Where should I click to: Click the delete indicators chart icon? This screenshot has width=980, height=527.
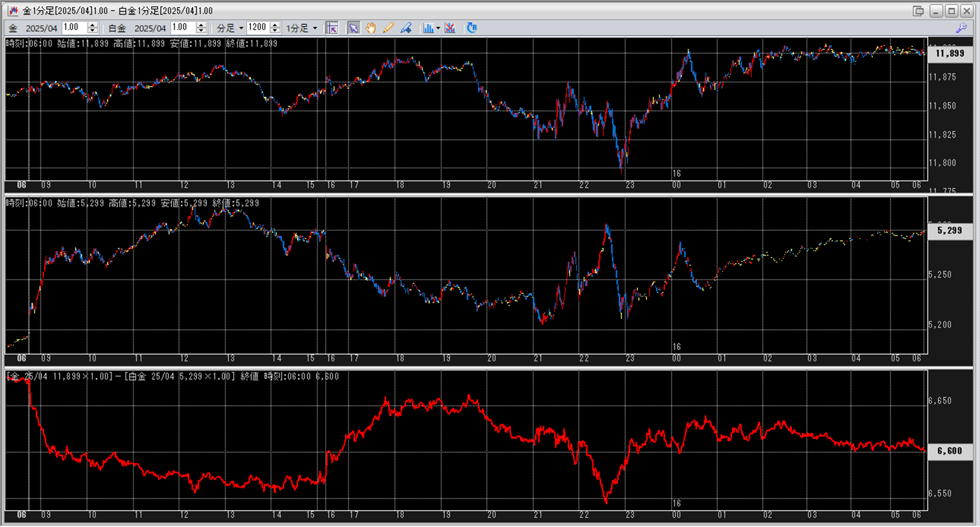point(450,28)
